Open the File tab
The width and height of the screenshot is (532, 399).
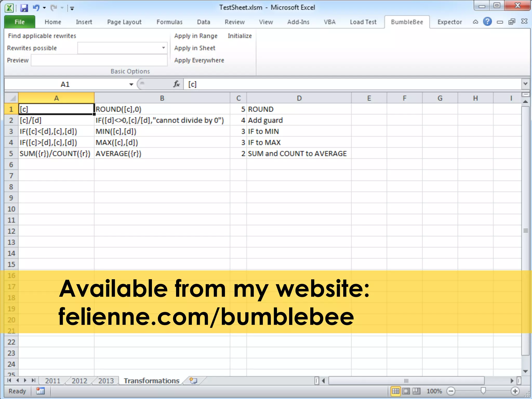tap(20, 22)
